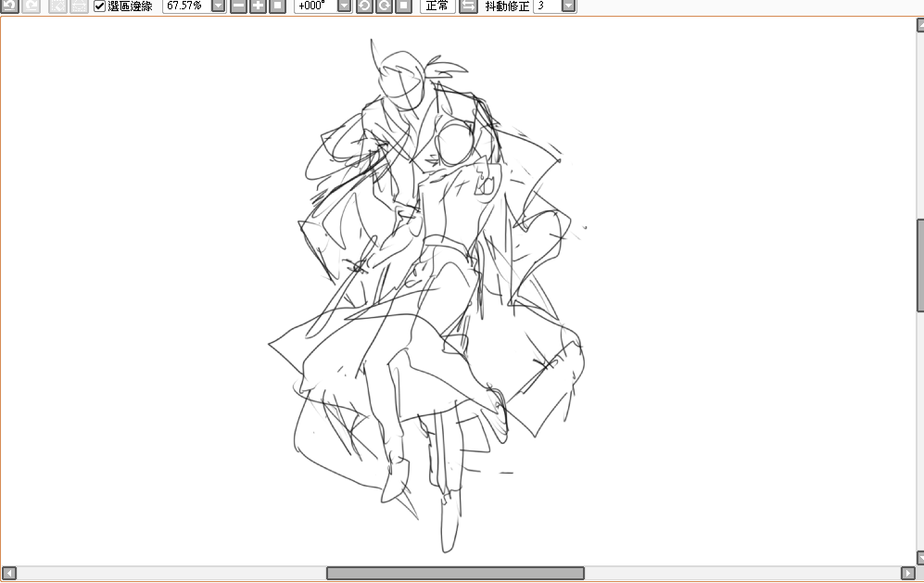Click the flip canvas horizontally icon
This screenshot has width=924, height=583.
(x=468, y=6)
